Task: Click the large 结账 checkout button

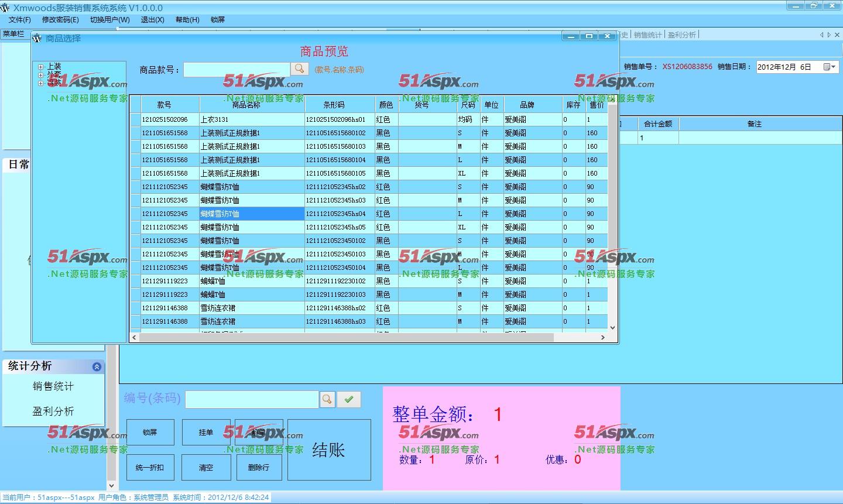Action: tap(329, 450)
